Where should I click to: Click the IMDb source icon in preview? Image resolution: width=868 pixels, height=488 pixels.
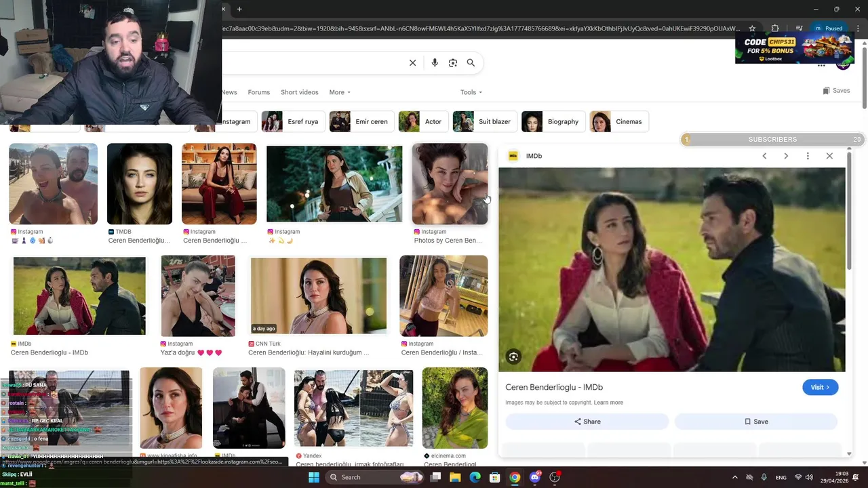click(x=513, y=156)
